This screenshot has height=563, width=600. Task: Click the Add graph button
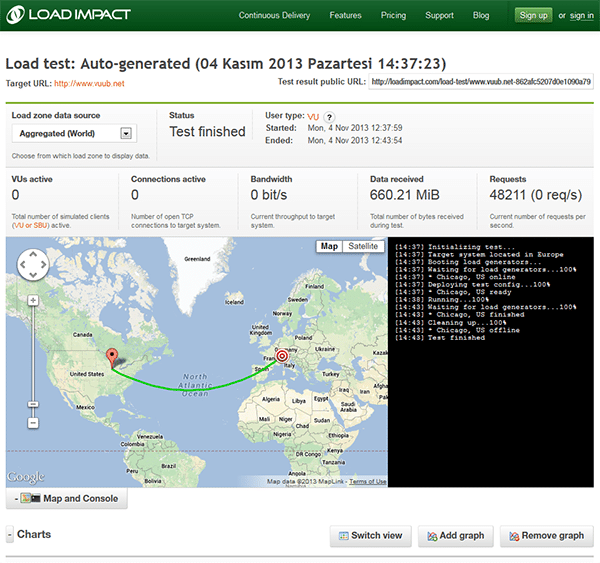pyautogui.click(x=456, y=536)
